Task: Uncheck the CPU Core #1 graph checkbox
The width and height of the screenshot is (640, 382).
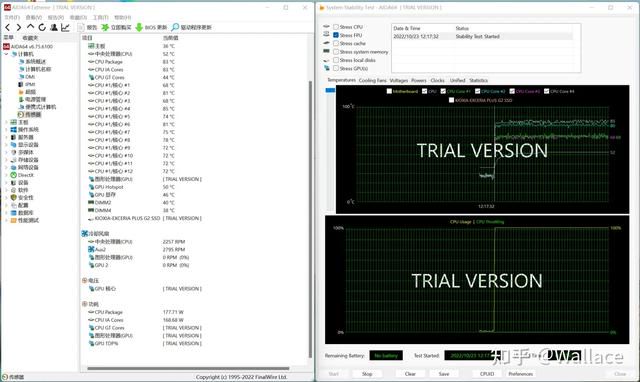Action: pos(443,91)
